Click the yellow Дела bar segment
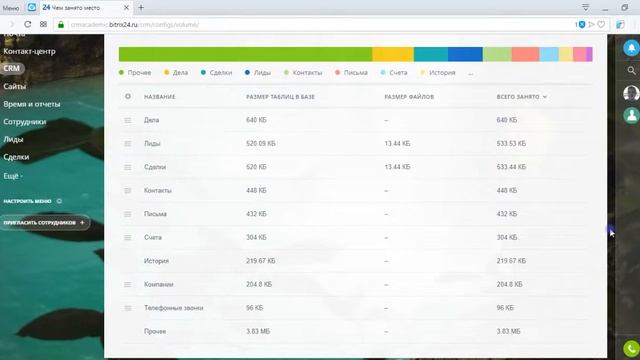This screenshot has height=360, width=640. pos(393,54)
